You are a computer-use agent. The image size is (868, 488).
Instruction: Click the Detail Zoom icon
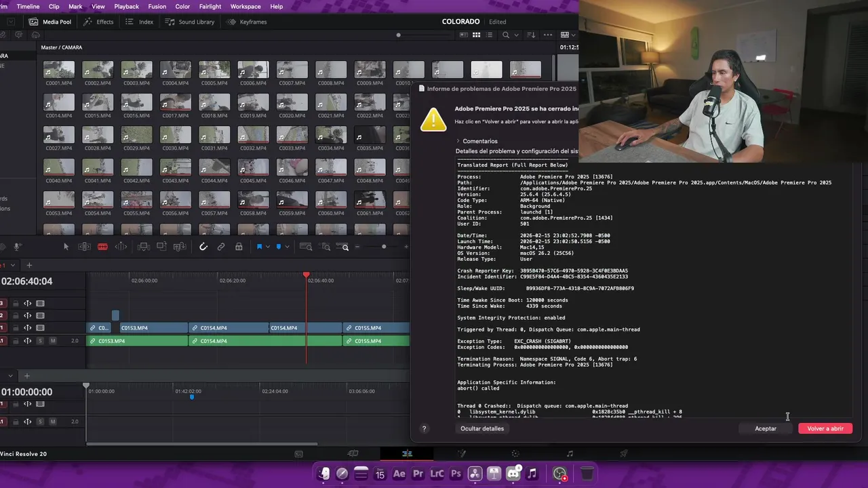tap(325, 247)
